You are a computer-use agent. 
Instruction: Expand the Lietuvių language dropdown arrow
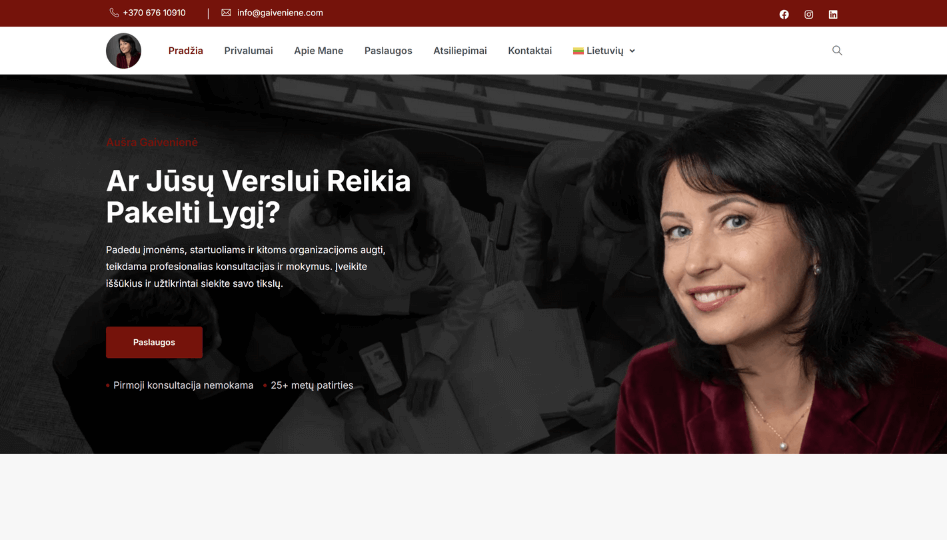[x=632, y=51]
